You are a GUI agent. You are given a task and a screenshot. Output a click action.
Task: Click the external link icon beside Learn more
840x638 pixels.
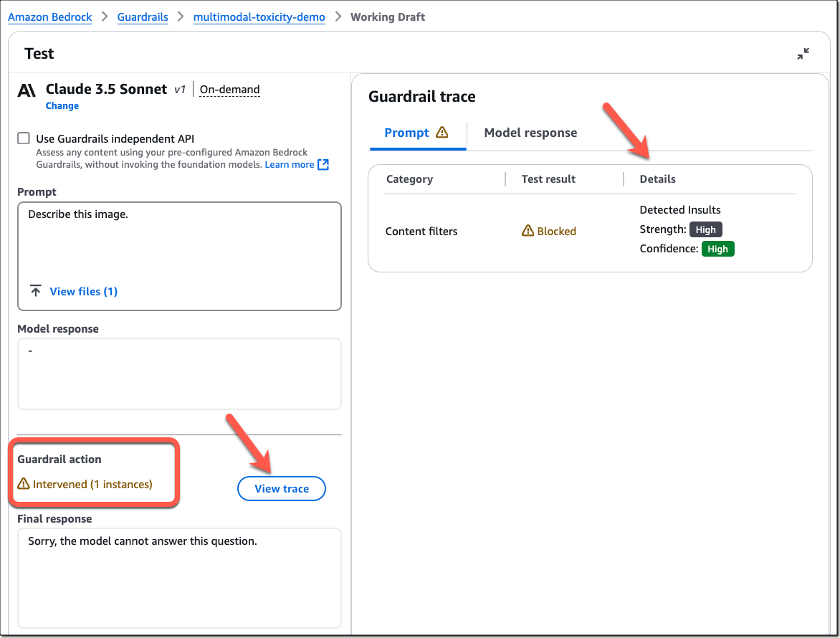point(323,165)
